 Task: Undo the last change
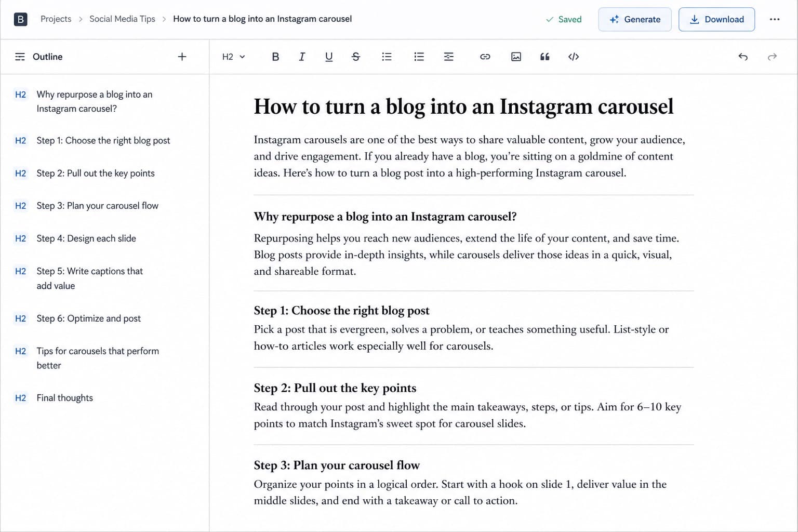click(743, 57)
